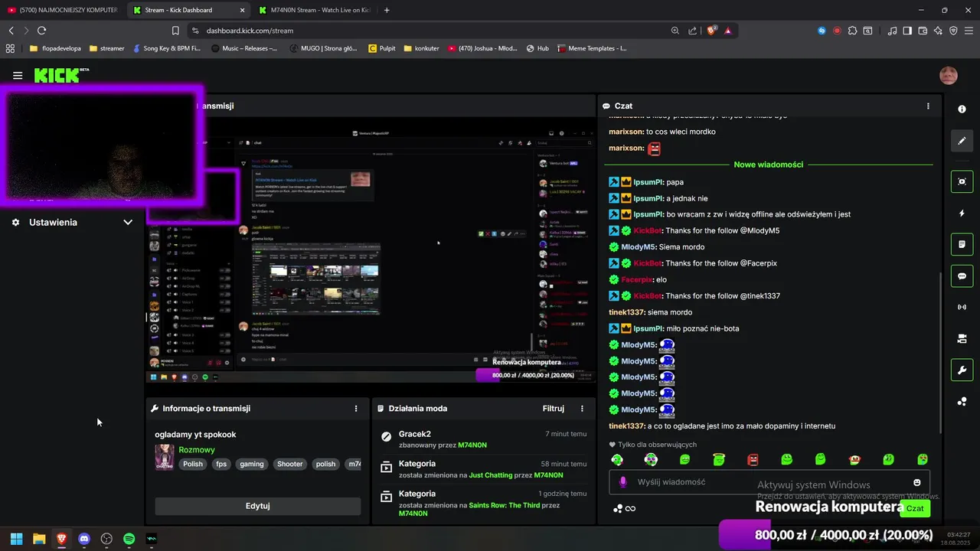Image resolution: width=980 pixels, height=551 pixels.
Task: Switch to M74N0N Stream Watch Live tab
Action: pos(315,10)
